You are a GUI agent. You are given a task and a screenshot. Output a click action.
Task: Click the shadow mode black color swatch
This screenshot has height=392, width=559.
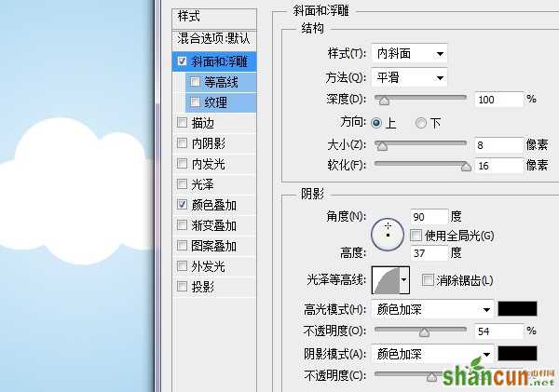[x=517, y=354]
